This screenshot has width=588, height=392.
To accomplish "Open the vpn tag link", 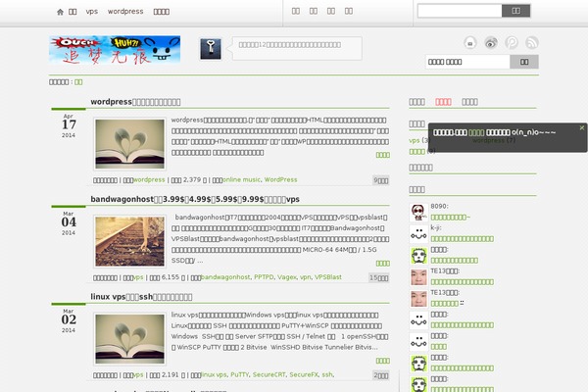I will click(x=305, y=277).
